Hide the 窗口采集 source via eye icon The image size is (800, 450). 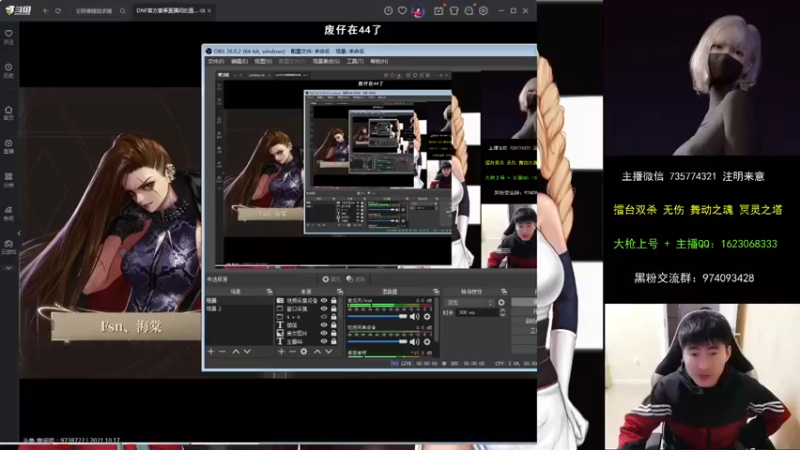[323, 309]
